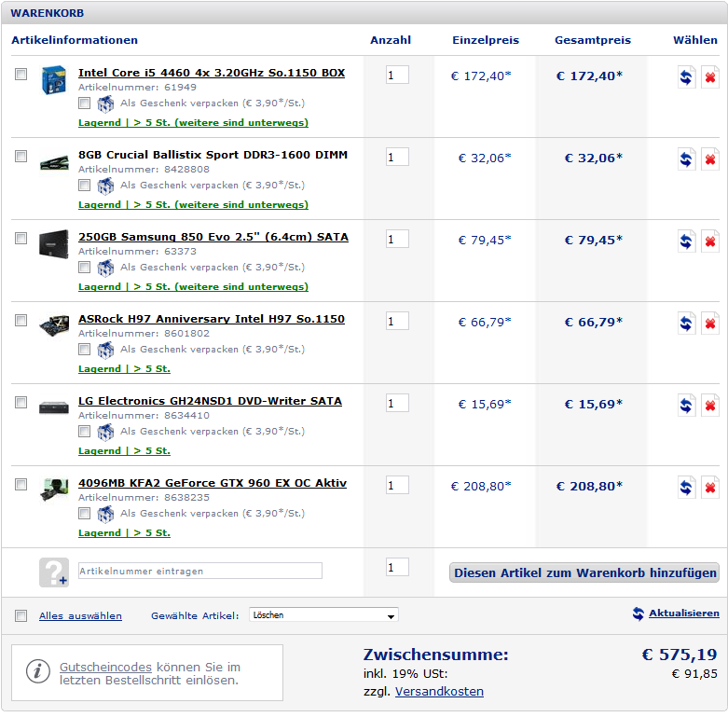Open ASRock H97 Anniversary product link
Viewport: 728px width, 717px height.
pos(212,319)
